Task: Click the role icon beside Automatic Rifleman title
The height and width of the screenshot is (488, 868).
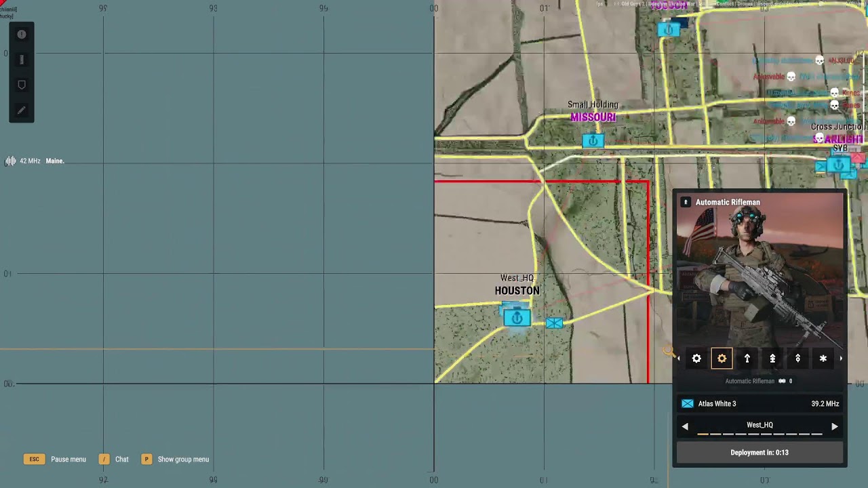Action: pos(686,202)
